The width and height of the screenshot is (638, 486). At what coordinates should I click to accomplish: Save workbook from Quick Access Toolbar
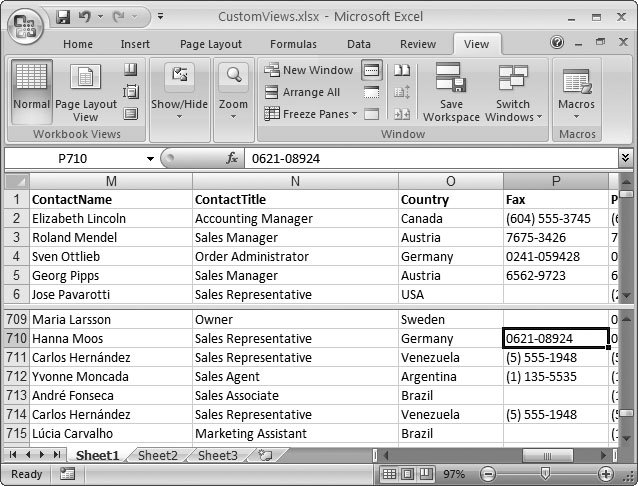pos(63,17)
